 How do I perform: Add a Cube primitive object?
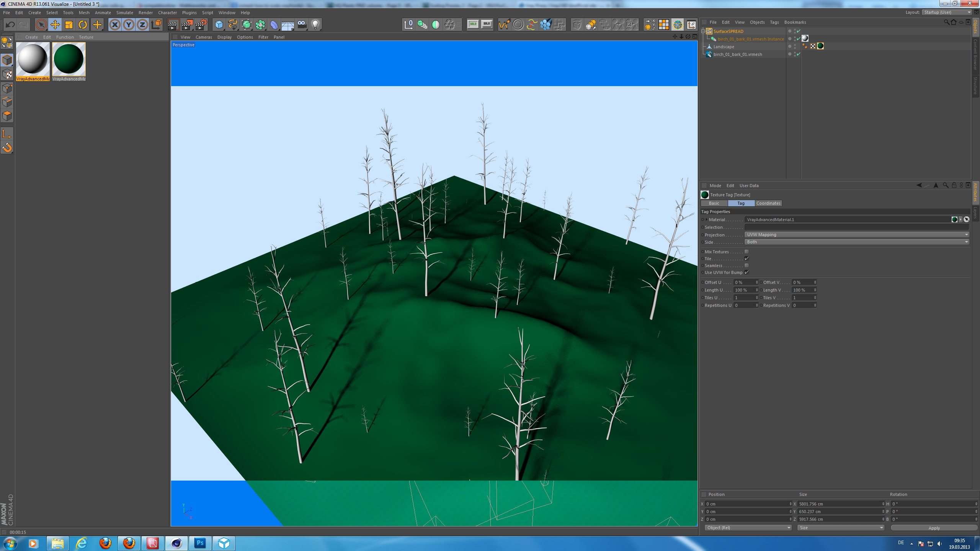[x=219, y=25]
